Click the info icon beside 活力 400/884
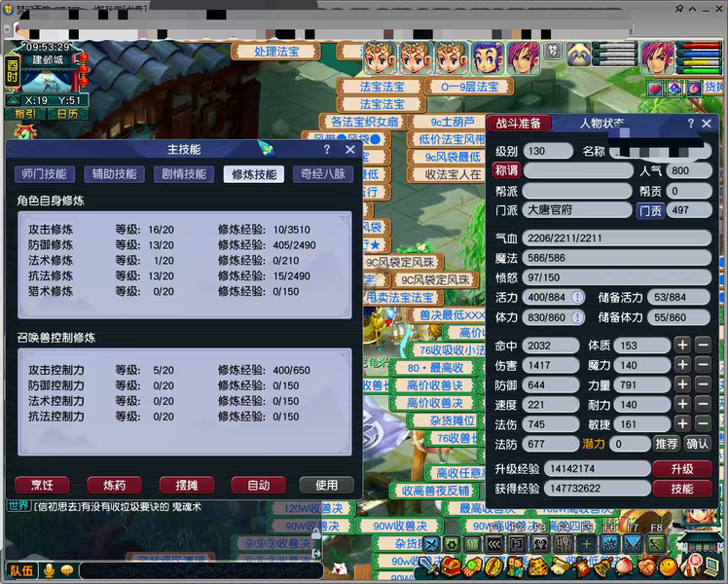The height and width of the screenshot is (584, 728). point(577,297)
